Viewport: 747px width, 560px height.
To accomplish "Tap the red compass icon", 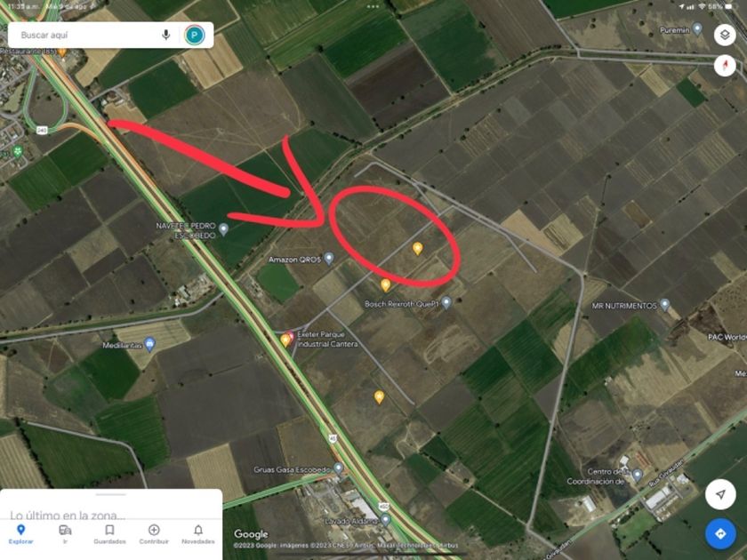I will tap(725, 65).
